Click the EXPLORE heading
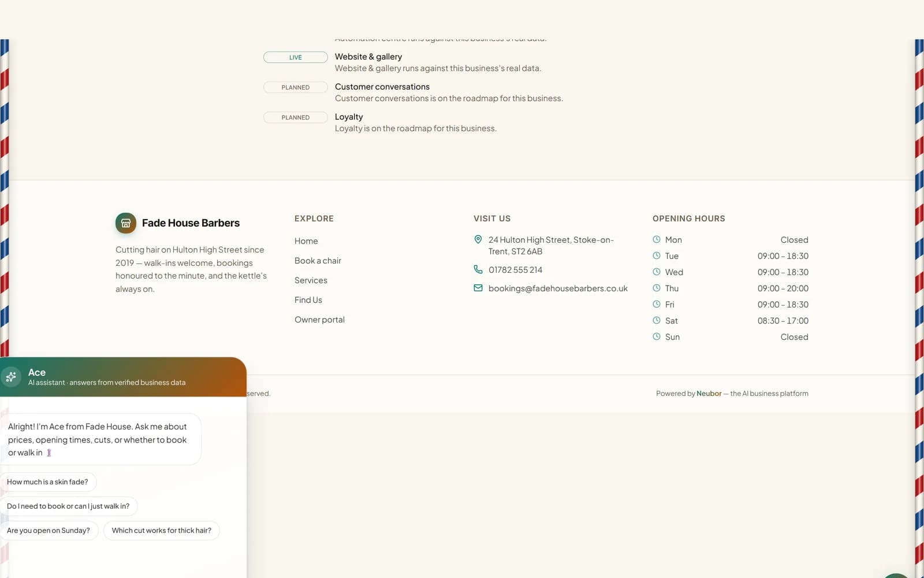 coord(314,218)
